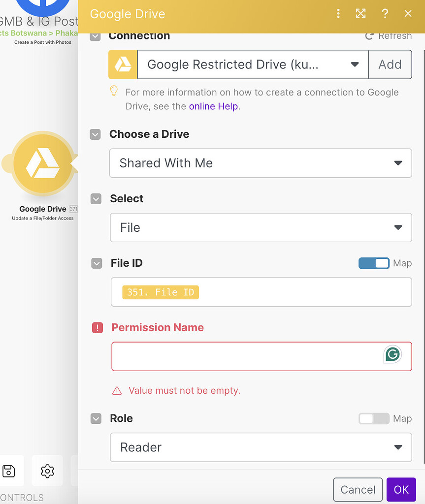This screenshot has height=504, width=425.
Task: Open the online Help link
Action: click(213, 106)
